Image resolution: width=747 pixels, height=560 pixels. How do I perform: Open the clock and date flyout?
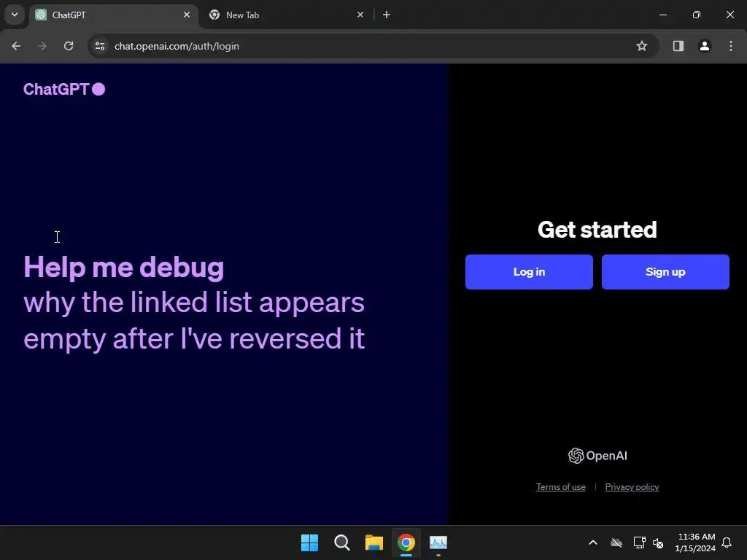tap(695, 542)
